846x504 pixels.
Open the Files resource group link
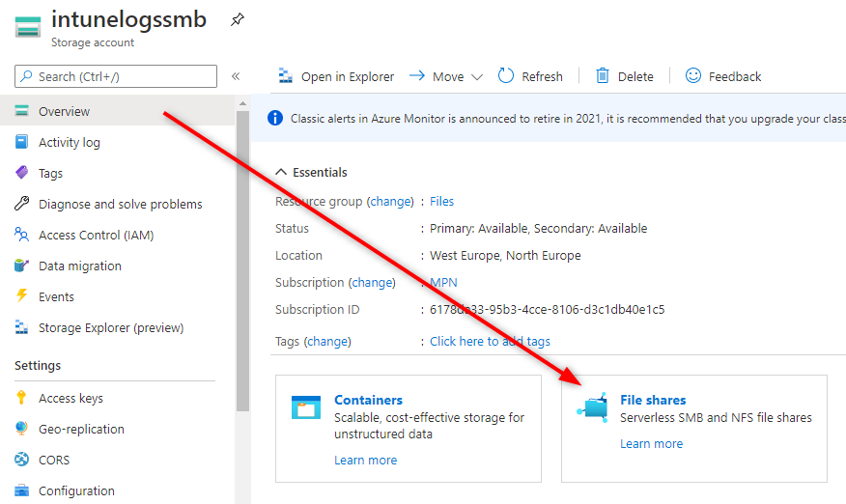441,201
